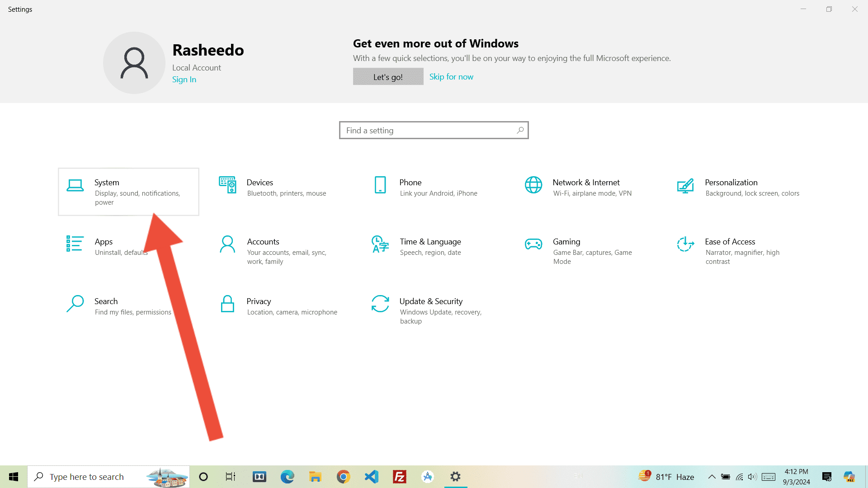Click the Sign In link
Image resolution: width=868 pixels, height=488 pixels.
tap(184, 80)
